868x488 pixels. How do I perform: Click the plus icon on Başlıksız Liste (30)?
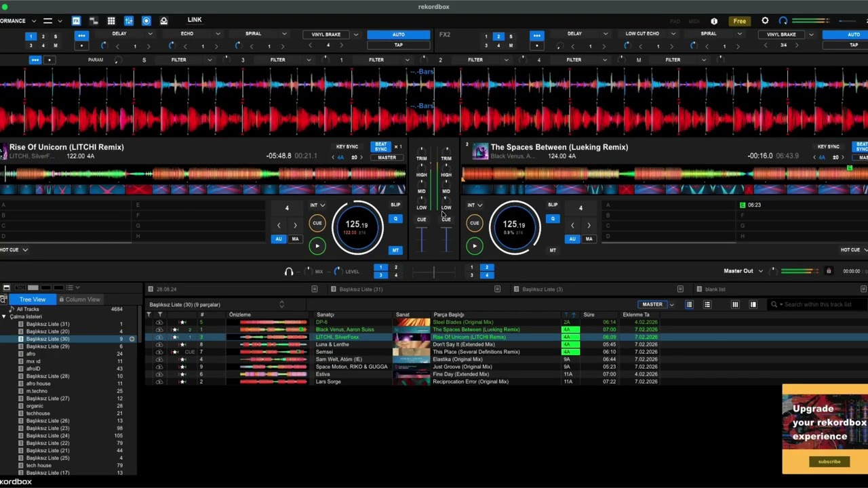point(132,339)
